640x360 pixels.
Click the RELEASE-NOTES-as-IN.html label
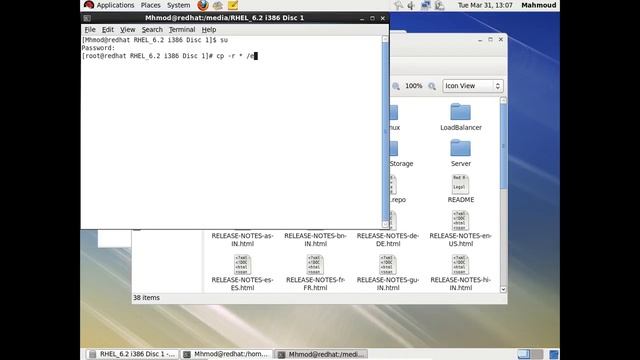point(242,240)
